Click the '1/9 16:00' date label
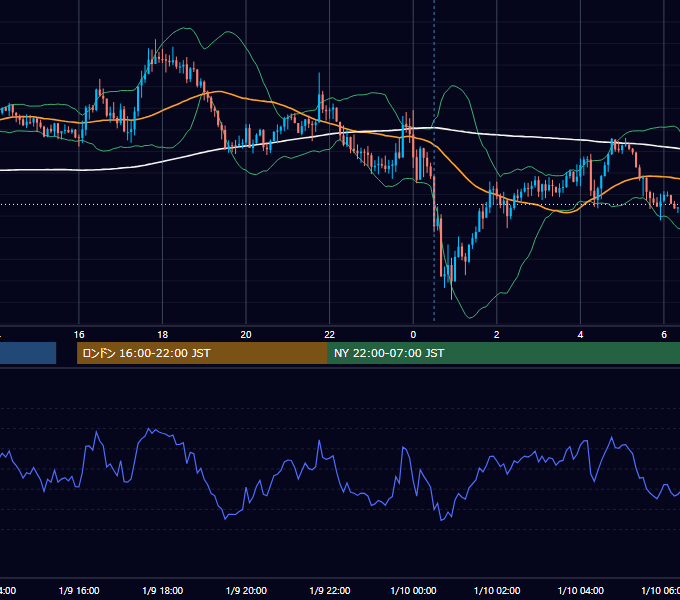 coord(79,590)
